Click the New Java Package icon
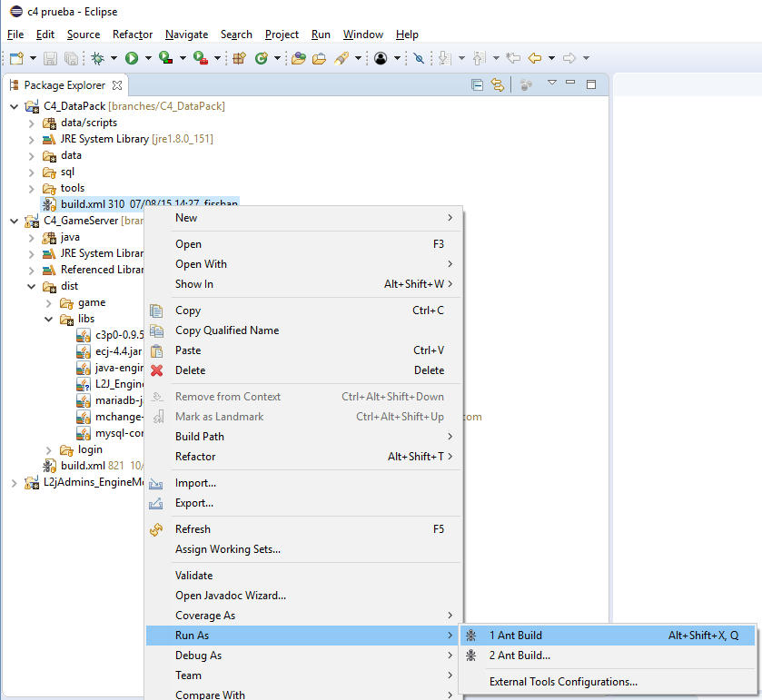Viewport: 762px width, 700px height. click(239, 58)
